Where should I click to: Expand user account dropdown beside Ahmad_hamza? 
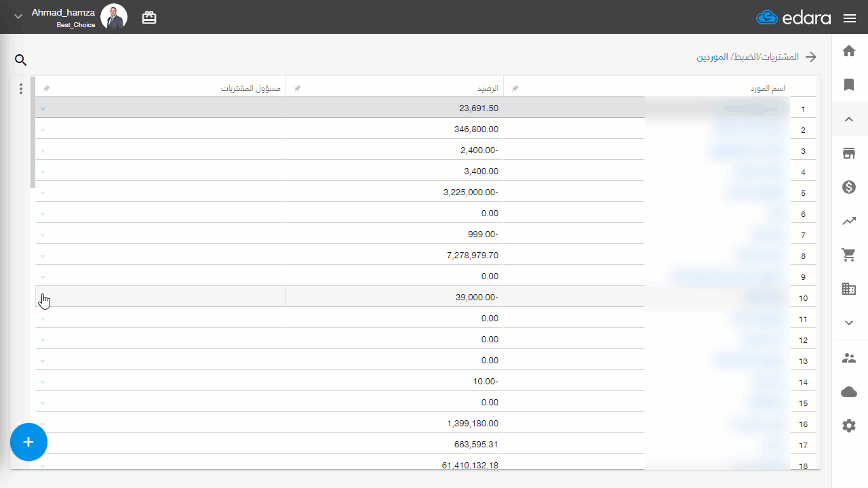click(x=18, y=15)
